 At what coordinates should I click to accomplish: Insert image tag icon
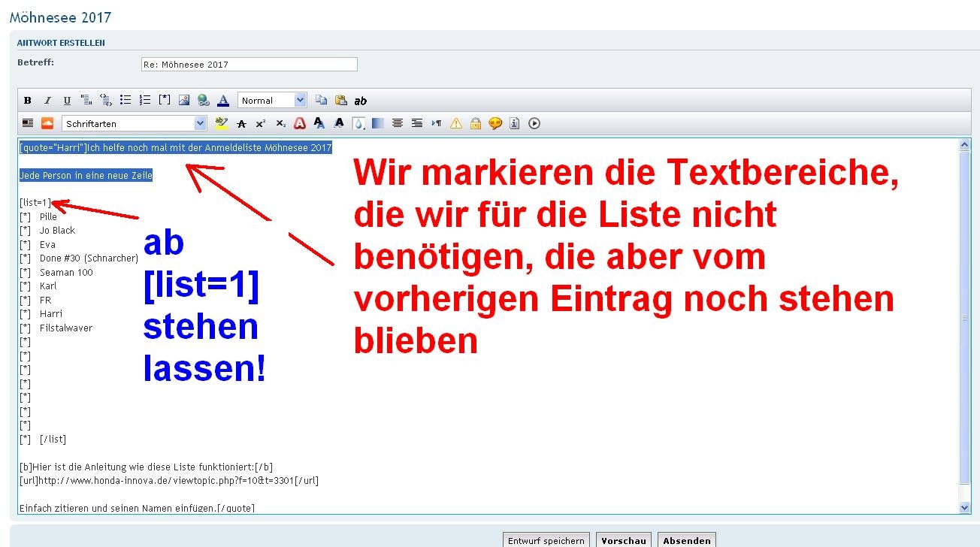tap(184, 101)
